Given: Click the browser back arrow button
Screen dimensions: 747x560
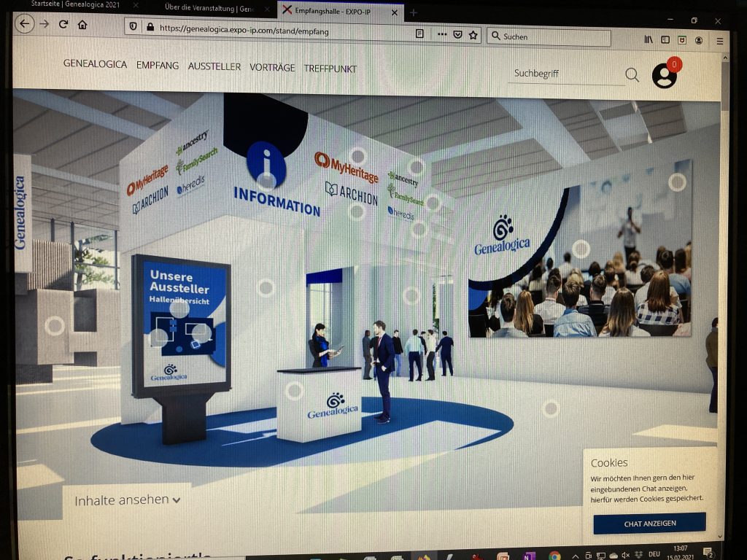Looking at the screenshot, I should pos(24,24).
